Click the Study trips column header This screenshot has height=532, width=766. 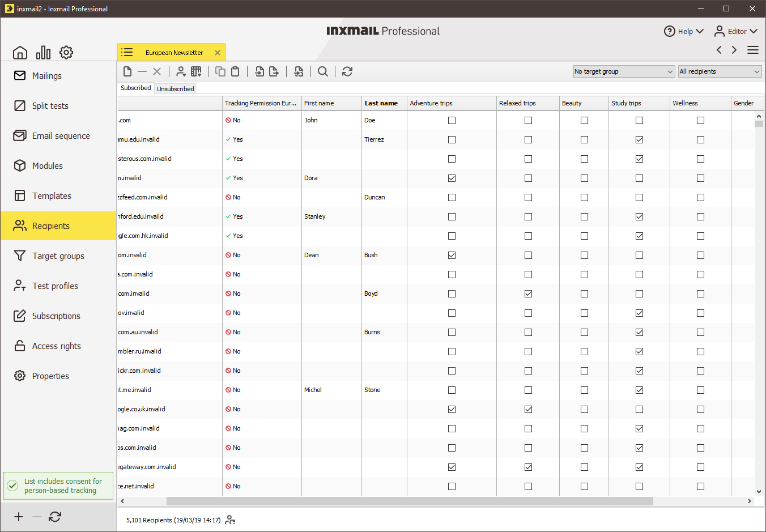click(639, 103)
